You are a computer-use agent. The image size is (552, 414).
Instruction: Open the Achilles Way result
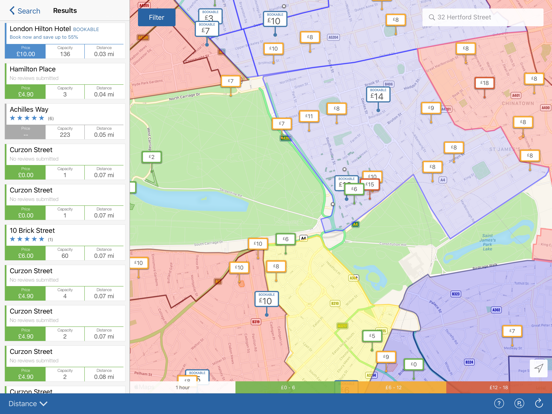click(x=65, y=121)
